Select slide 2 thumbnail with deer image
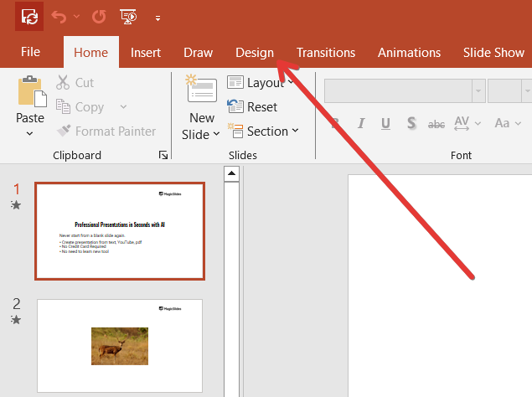The height and width of the screenshot is (397, 532). tap(119, 344)
